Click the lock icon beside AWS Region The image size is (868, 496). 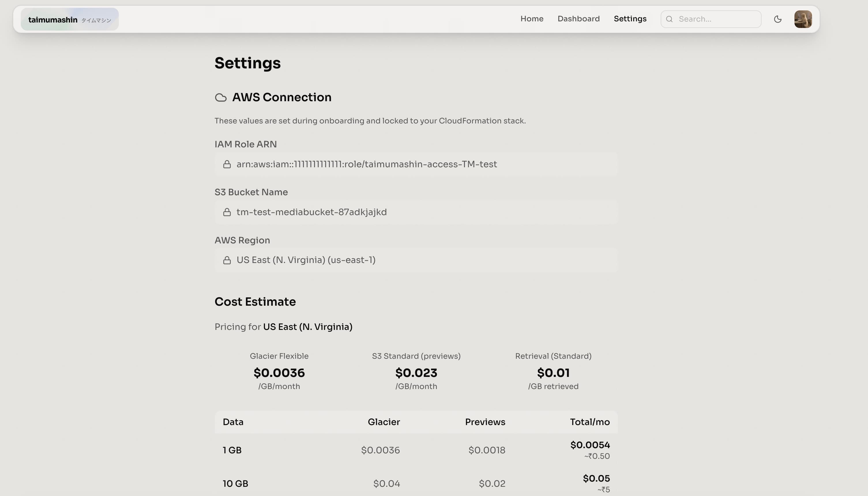227,260
